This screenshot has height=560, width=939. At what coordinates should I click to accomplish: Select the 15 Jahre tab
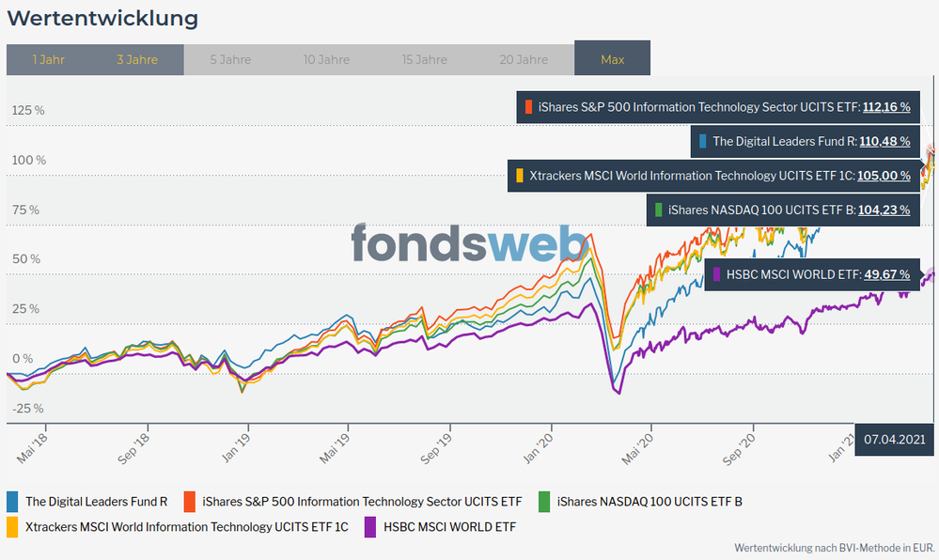click(x=424, y=59)
